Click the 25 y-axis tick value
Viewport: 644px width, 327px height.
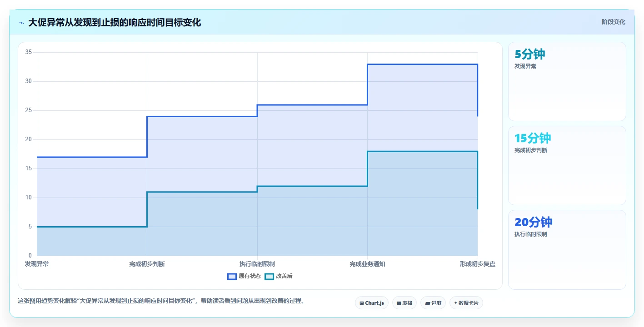tap(28, 110)
